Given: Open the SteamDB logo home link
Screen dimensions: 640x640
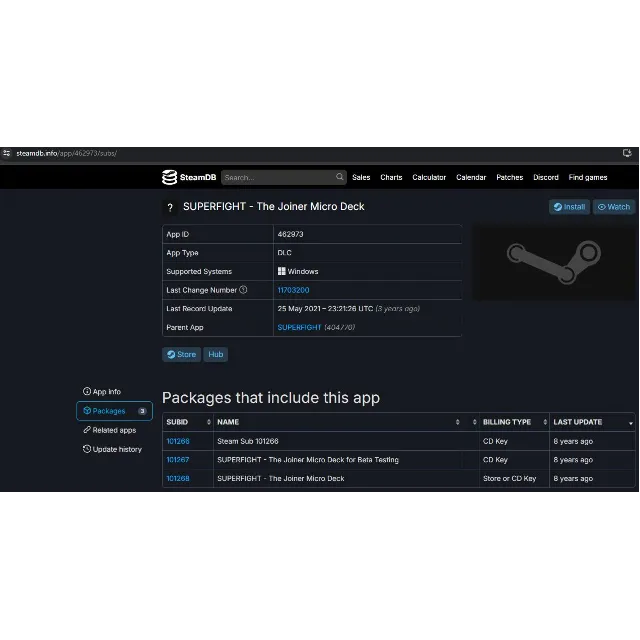Looking at the screenshot, I should tap(189, 177).
